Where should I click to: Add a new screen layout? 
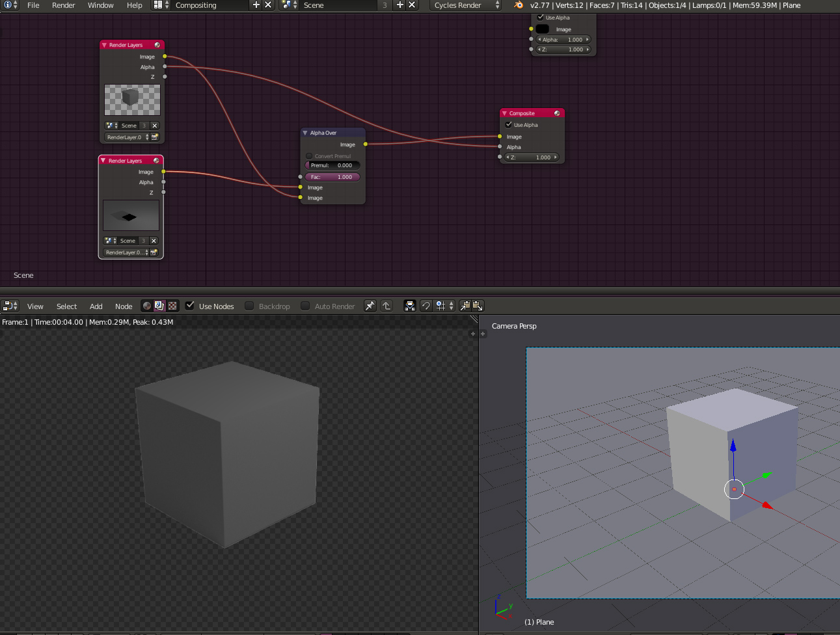click(256, 5)
